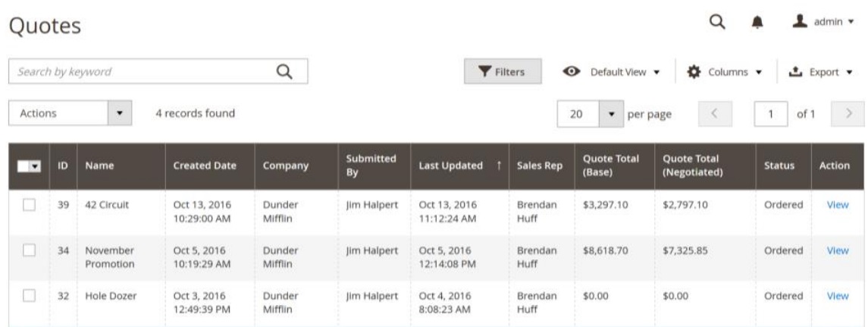Open the notifications bell icon

tap(757, 23)
